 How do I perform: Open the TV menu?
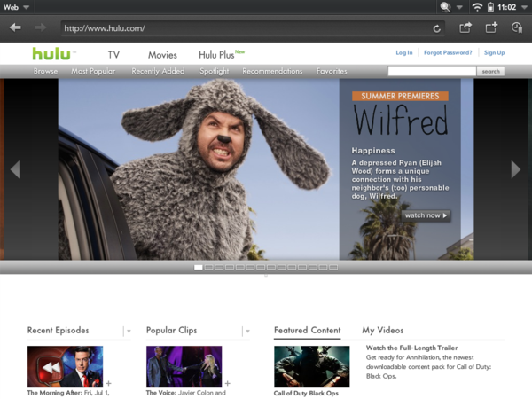coord(113,54)
